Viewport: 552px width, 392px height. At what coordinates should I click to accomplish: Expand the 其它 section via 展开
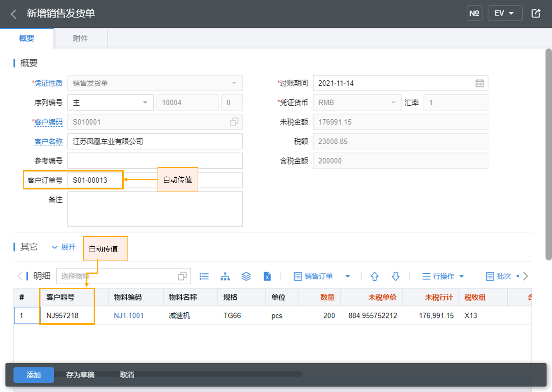pyautogui.click(x=64, y=247)
